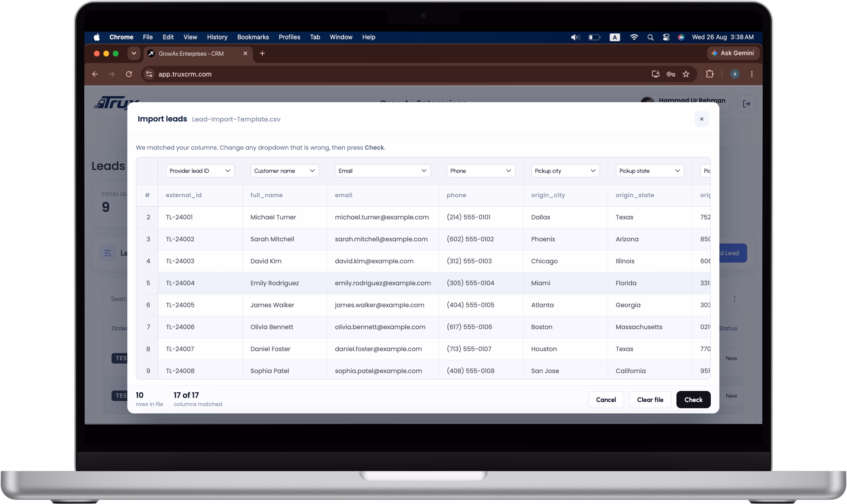Open the Pickup state mapping dropdown
847x504 pixels.
pos(650,170)
